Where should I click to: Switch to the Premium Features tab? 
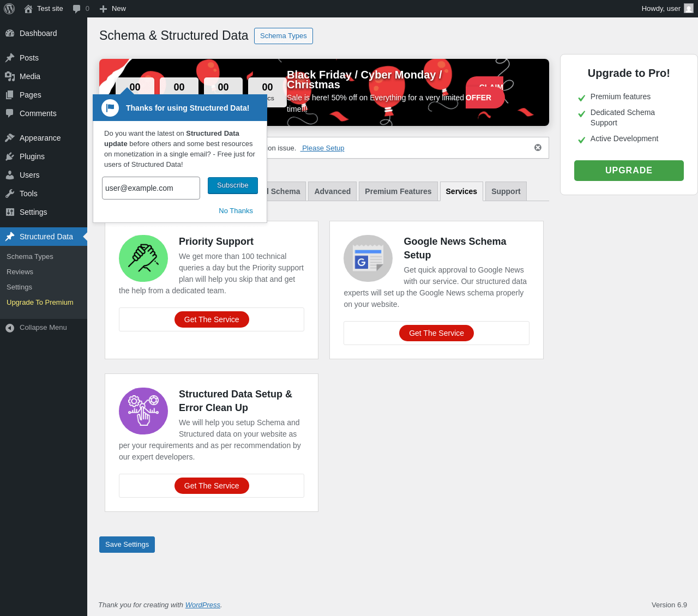398,191
